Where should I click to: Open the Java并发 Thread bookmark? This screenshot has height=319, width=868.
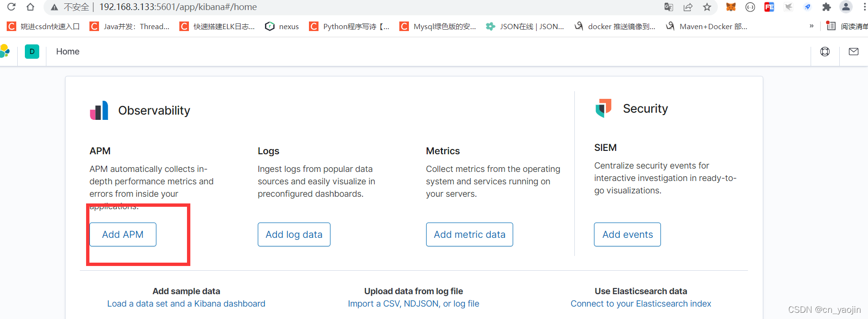pos(130,26)
